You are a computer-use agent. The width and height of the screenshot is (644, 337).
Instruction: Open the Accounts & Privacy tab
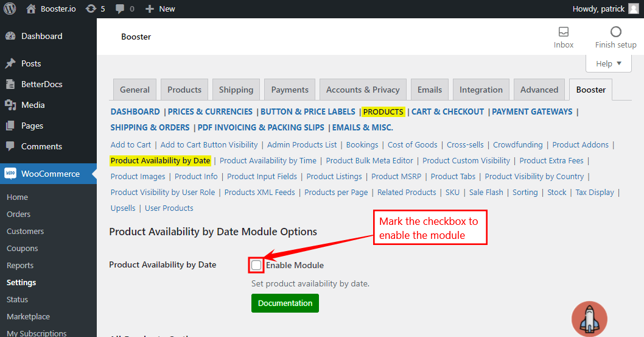click(363, 90)
